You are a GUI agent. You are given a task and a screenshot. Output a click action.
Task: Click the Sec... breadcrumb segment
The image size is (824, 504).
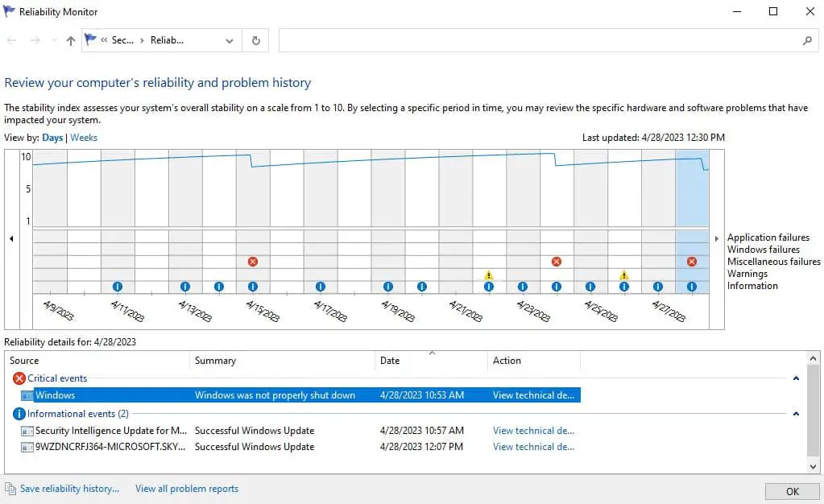[x=122, y=40]
